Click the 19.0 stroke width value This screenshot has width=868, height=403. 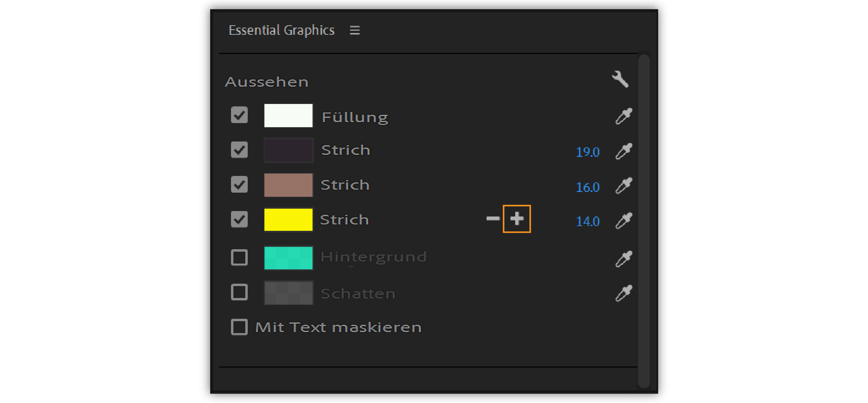coord(588,152)
